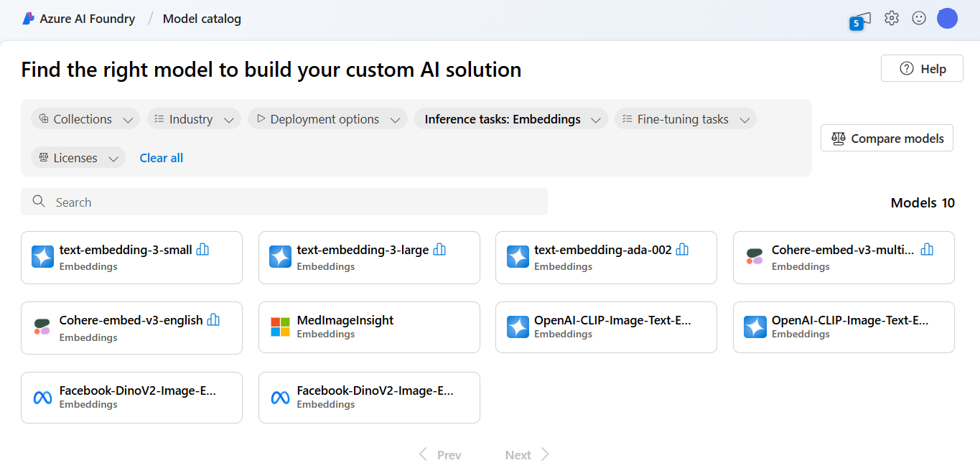Click the feedback smiley face icon

pyautogui.click(x=919, y=19)
